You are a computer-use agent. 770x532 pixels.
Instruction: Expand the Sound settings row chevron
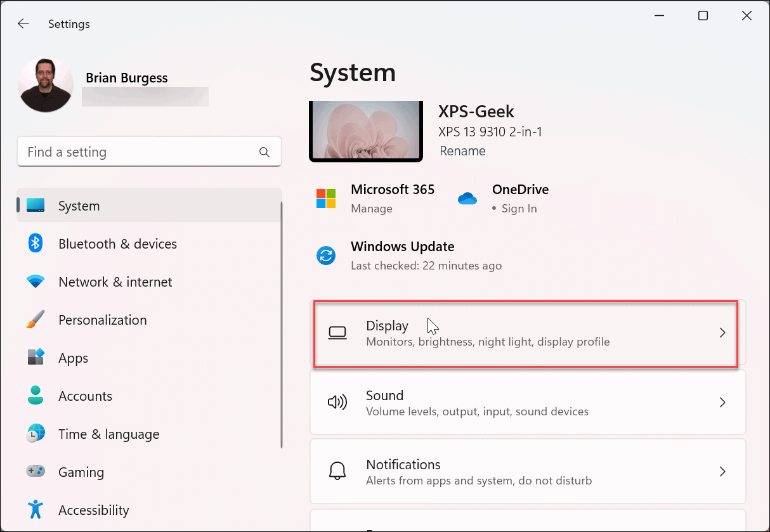point(722,402)
